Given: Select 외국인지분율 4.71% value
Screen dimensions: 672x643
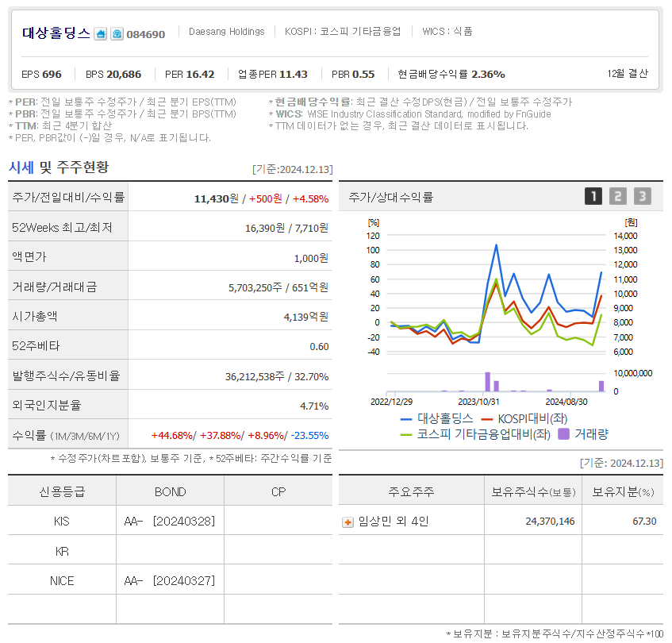Looking at the screenshot, I should pyautogui.click(x=314, y=406).
